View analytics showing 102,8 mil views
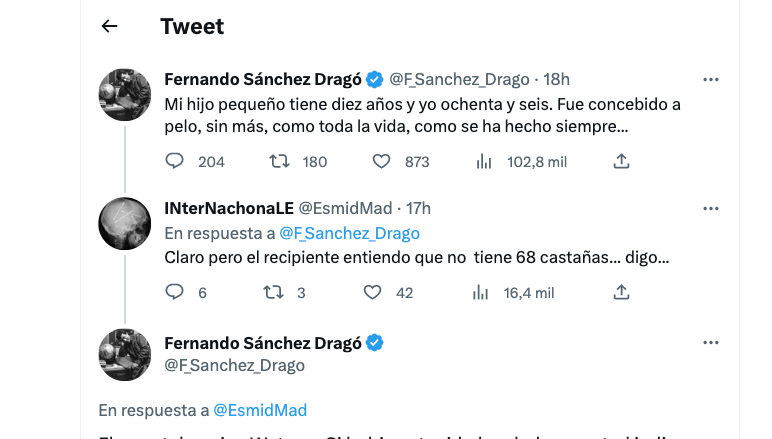The image size is (772, 439). [485, 161]
